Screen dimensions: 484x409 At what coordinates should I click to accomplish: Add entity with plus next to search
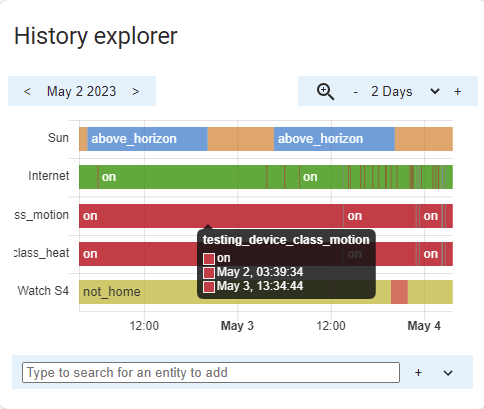418,372
